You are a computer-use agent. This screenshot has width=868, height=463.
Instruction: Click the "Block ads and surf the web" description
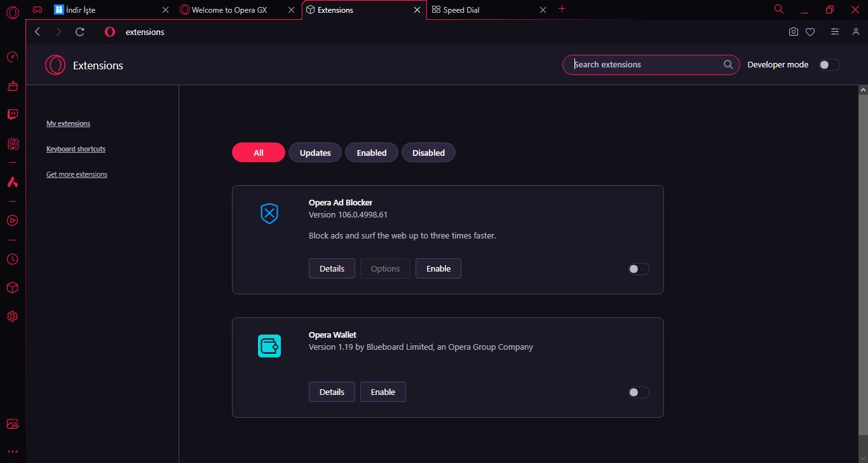click(402, 235)
